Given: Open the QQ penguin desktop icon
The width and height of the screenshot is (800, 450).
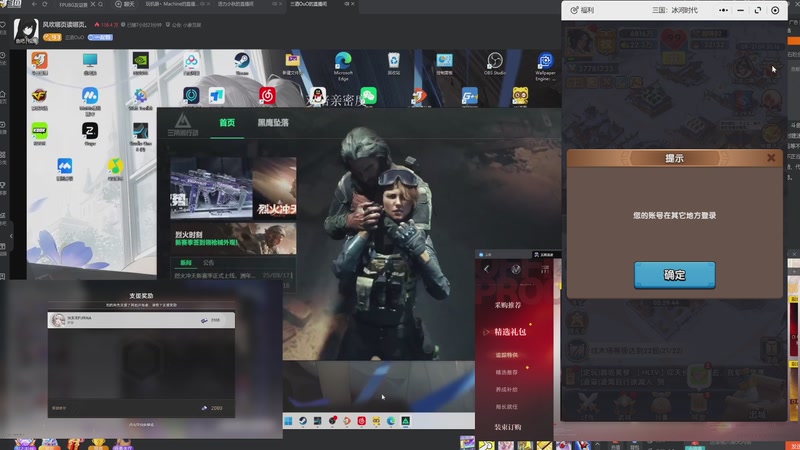Looking at the screenshot, I should pyautogui.click(x=317, y=96).
